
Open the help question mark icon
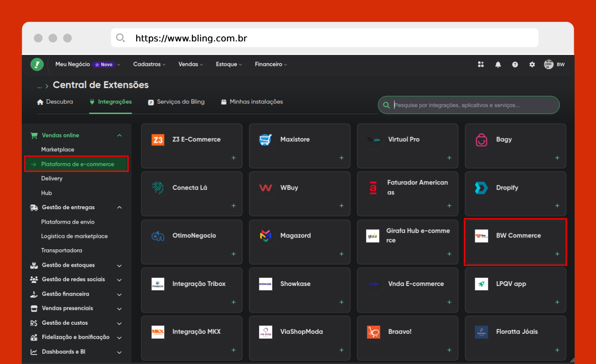[515, 65]
